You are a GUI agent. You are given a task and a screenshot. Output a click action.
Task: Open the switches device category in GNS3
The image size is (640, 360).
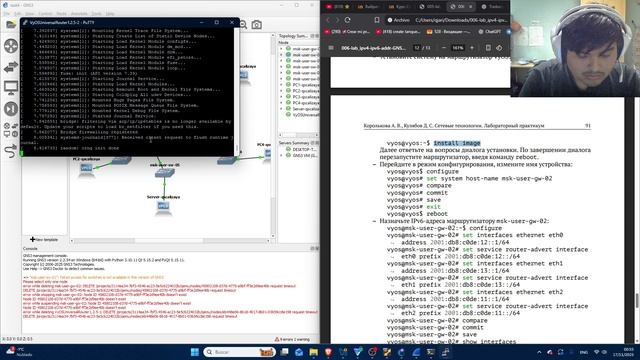[x=11, y=67]
